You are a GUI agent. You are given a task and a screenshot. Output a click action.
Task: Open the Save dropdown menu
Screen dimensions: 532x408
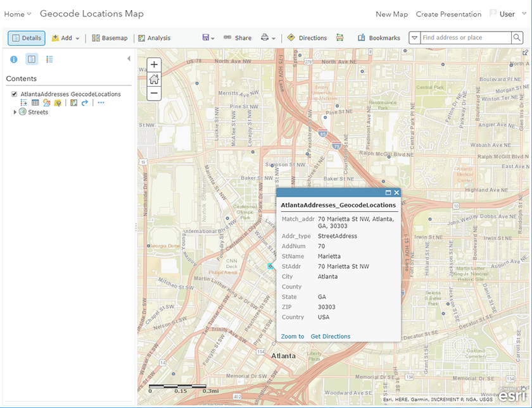[208, 38]
